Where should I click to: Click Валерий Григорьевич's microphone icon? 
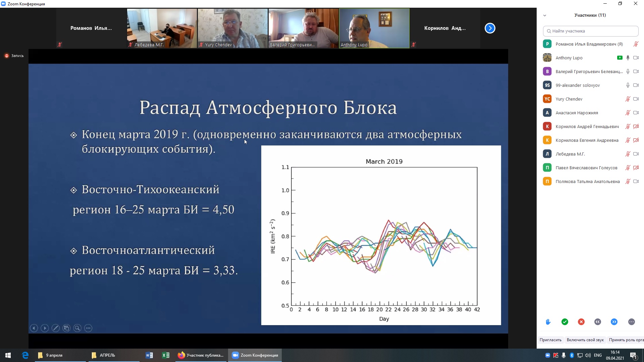(x=628, y=71)
